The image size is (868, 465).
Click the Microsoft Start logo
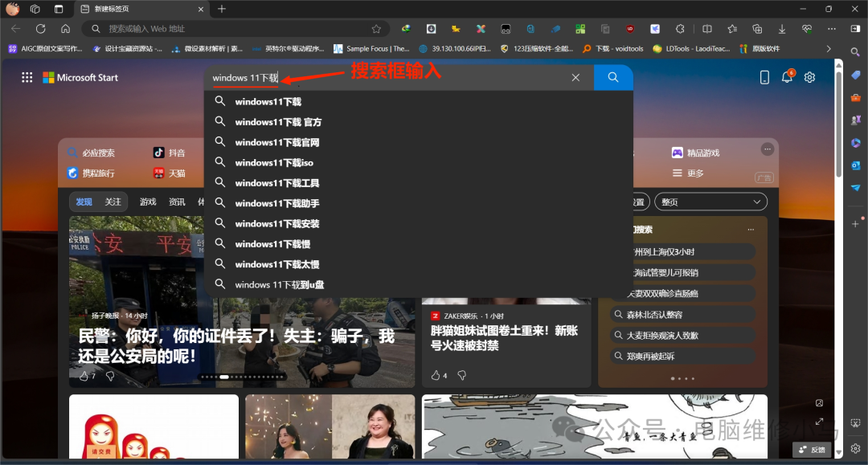pos(80,77)
